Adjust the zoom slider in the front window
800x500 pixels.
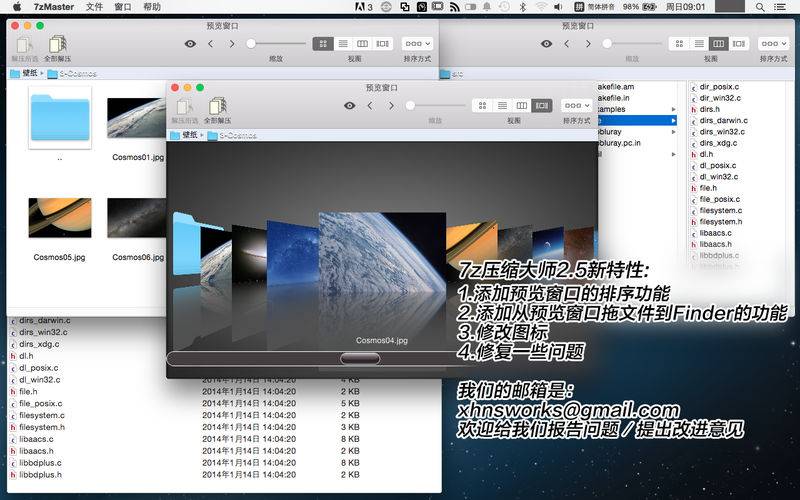coord(410,106)
